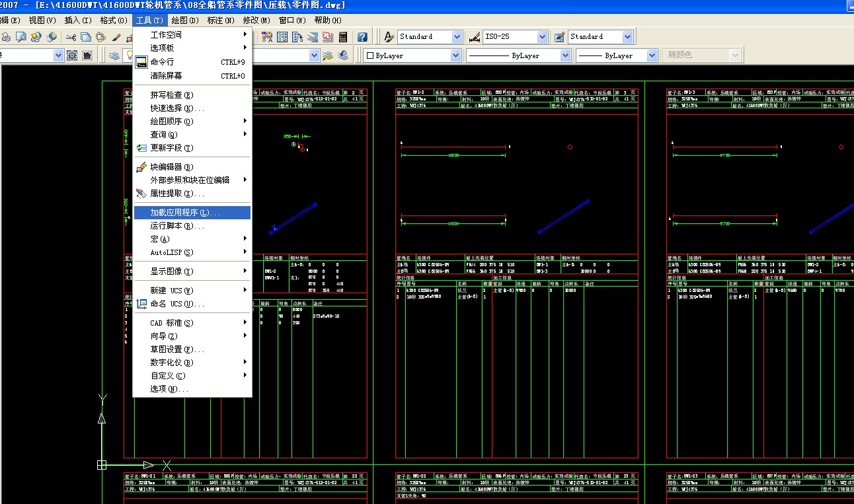The height and width of the screenshot is (504, 854).
Task: Choose 运行脚本 from the Tools menu
Action: coord(192,225)
